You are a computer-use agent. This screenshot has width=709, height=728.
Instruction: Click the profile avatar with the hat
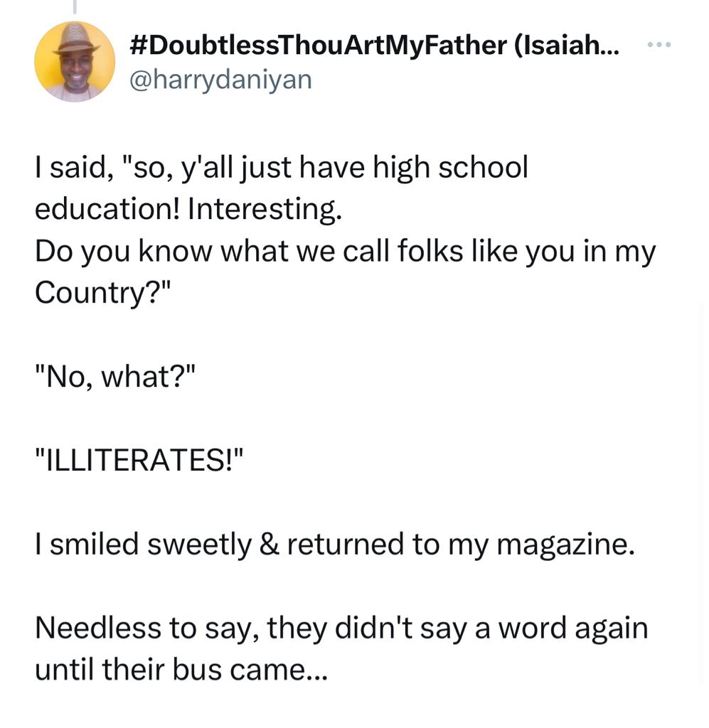(x=75, y=62)
